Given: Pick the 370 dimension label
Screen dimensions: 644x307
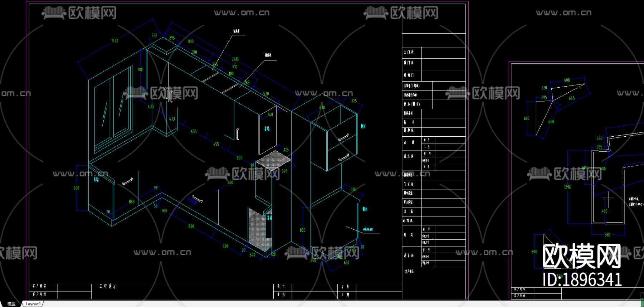Looking at the screenshot, I should tap(353, 190).
